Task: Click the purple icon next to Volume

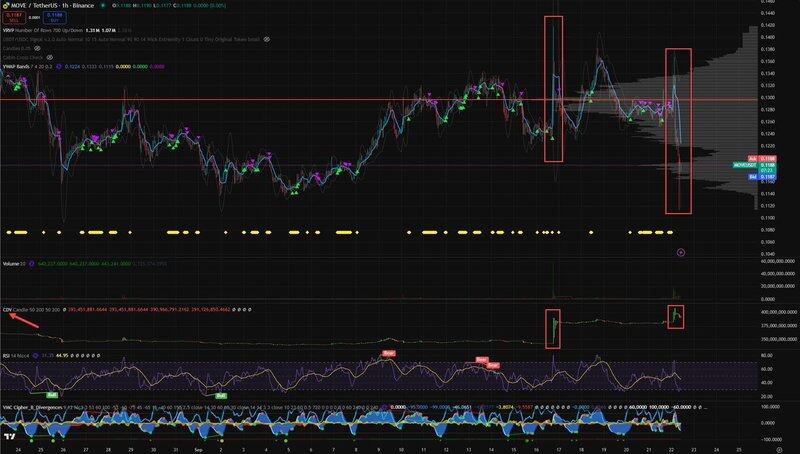Action: [x=31, y=264]
